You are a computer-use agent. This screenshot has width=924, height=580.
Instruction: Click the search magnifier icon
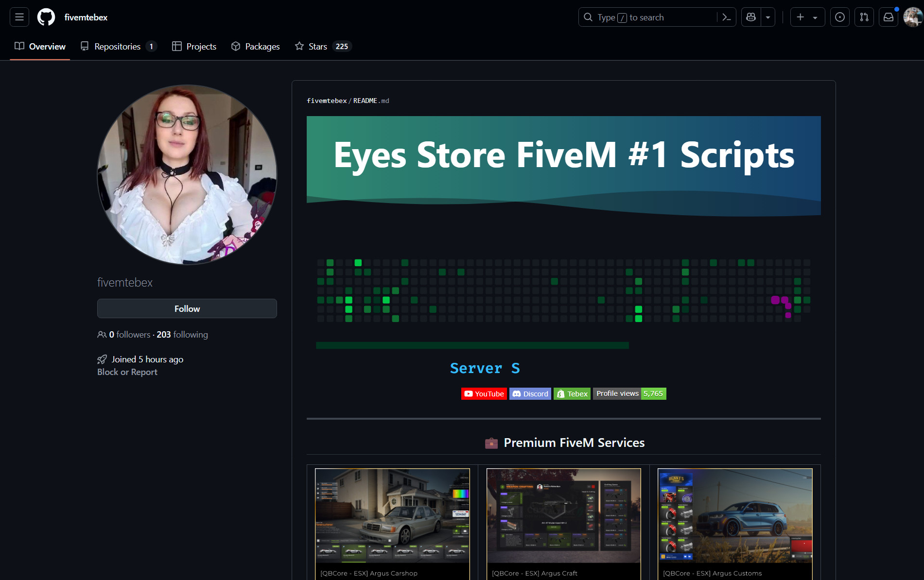click(588, 17)
